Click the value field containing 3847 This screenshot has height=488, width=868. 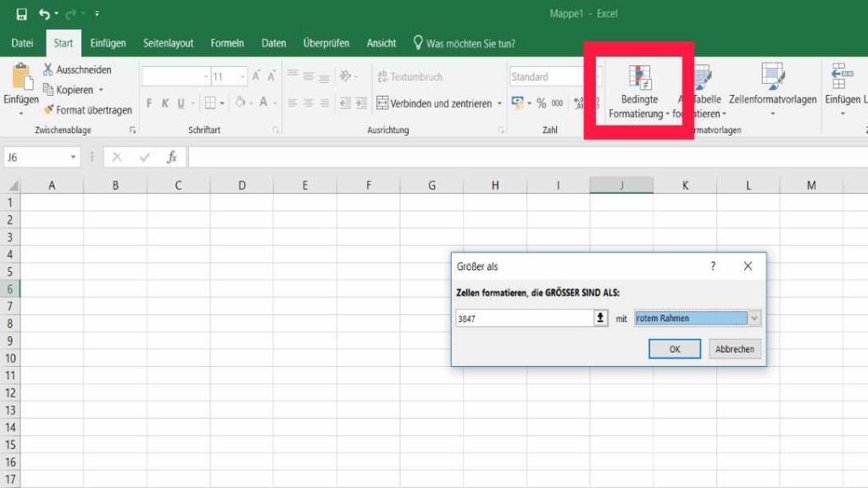pos(523,319)
